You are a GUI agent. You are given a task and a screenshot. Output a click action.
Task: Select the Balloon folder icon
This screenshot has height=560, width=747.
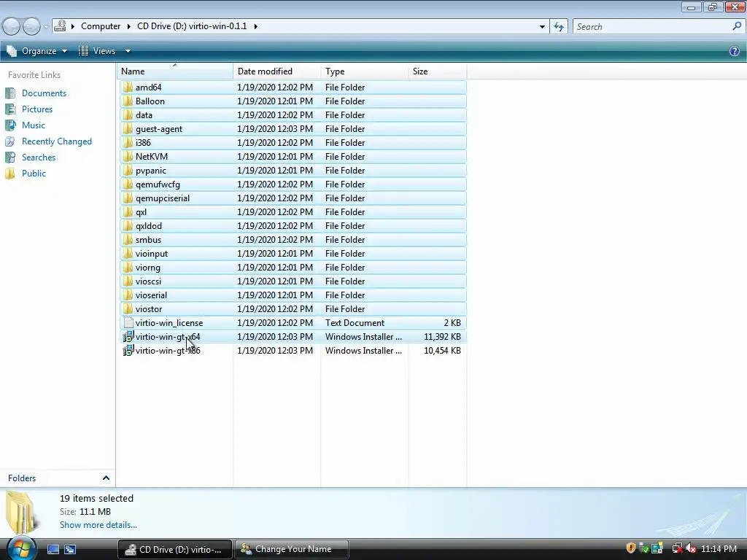(x=128, y=101)
